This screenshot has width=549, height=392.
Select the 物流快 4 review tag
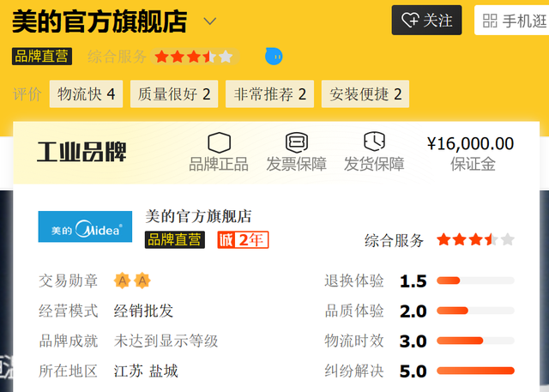click(x=86, y=93)
